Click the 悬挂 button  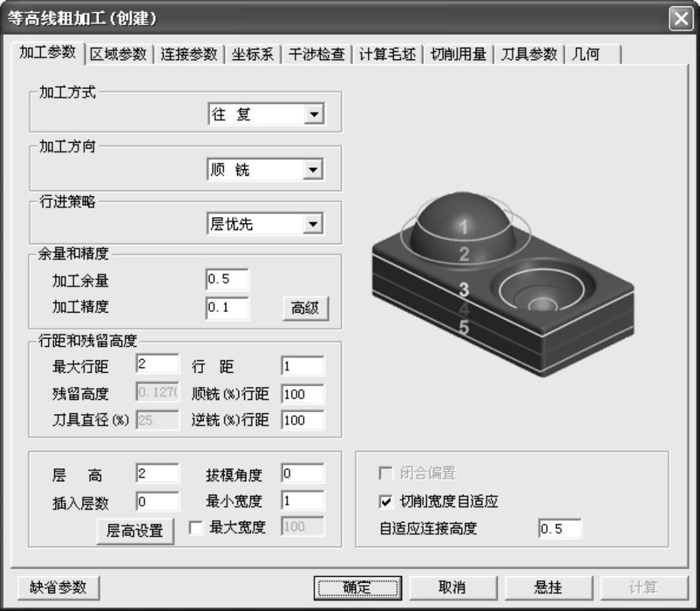(548, 588)
